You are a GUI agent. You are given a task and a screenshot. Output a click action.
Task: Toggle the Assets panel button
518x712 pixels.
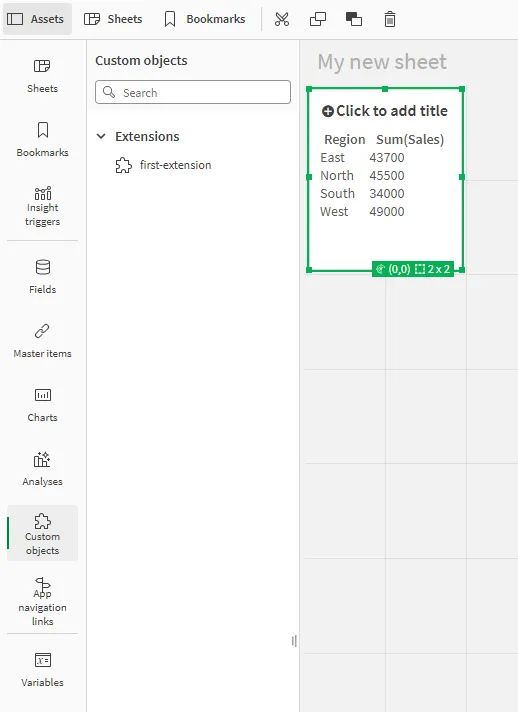coord(37,19)
